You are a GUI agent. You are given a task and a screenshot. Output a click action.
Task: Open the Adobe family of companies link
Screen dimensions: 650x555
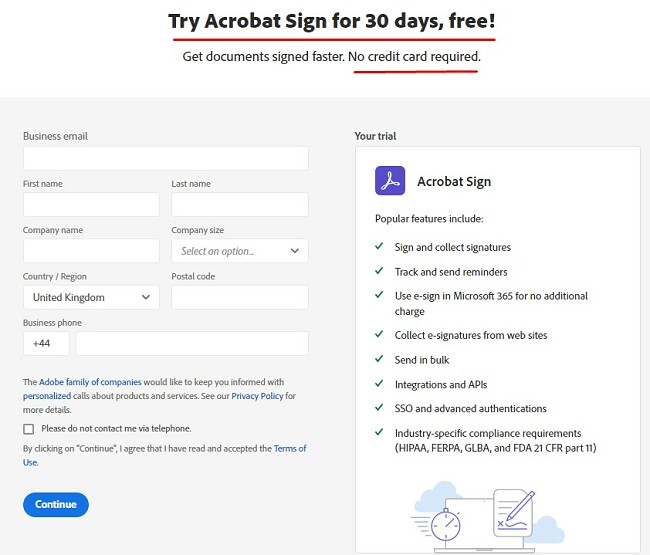coord(90,382)
